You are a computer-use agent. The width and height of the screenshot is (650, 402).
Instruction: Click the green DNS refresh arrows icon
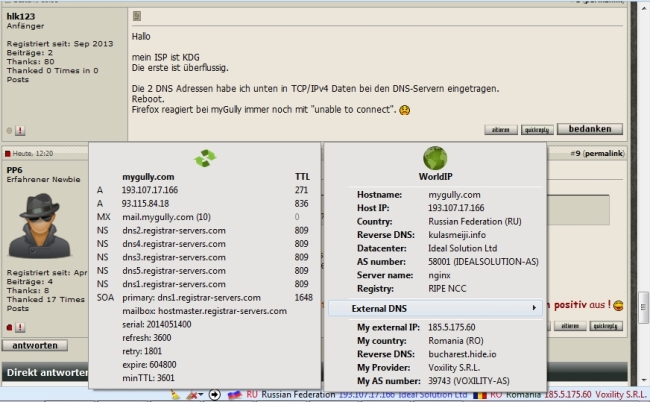pyautogui.click(x=205, y=158)
